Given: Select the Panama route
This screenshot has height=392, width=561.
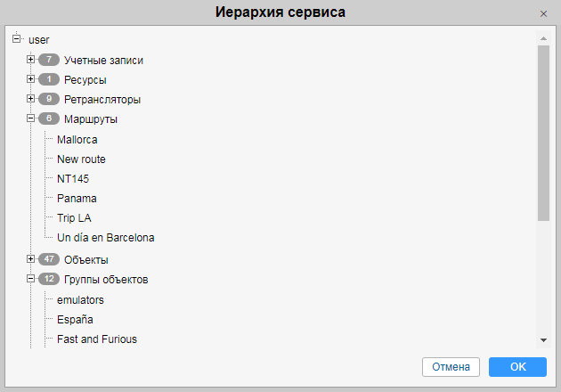Looking at the screenshot, I should click(77, 198).
